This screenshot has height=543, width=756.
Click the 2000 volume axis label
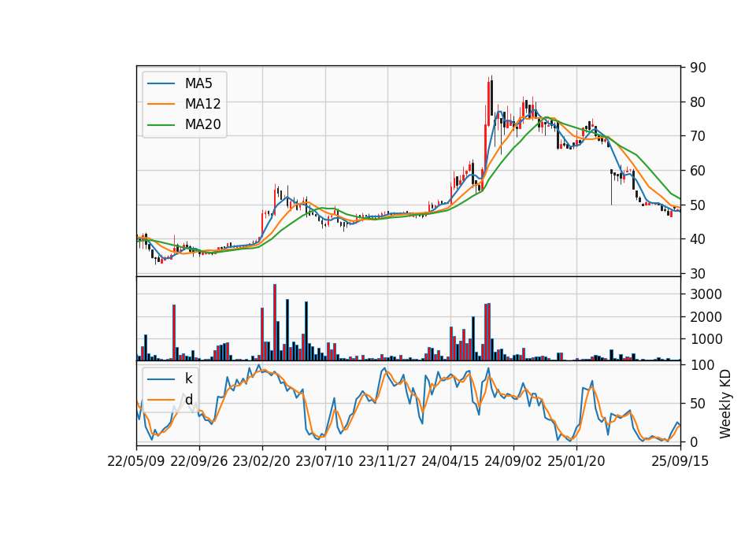click(706, 317)
